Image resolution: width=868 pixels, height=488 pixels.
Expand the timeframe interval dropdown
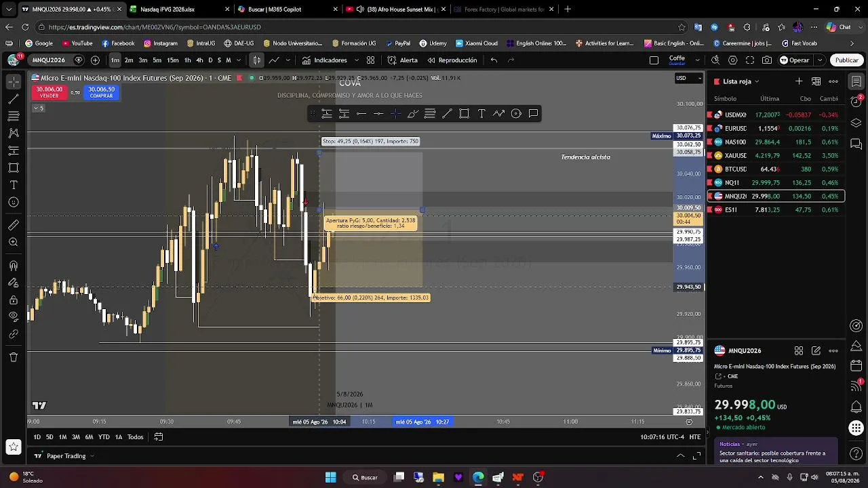(x=238, y=60)
